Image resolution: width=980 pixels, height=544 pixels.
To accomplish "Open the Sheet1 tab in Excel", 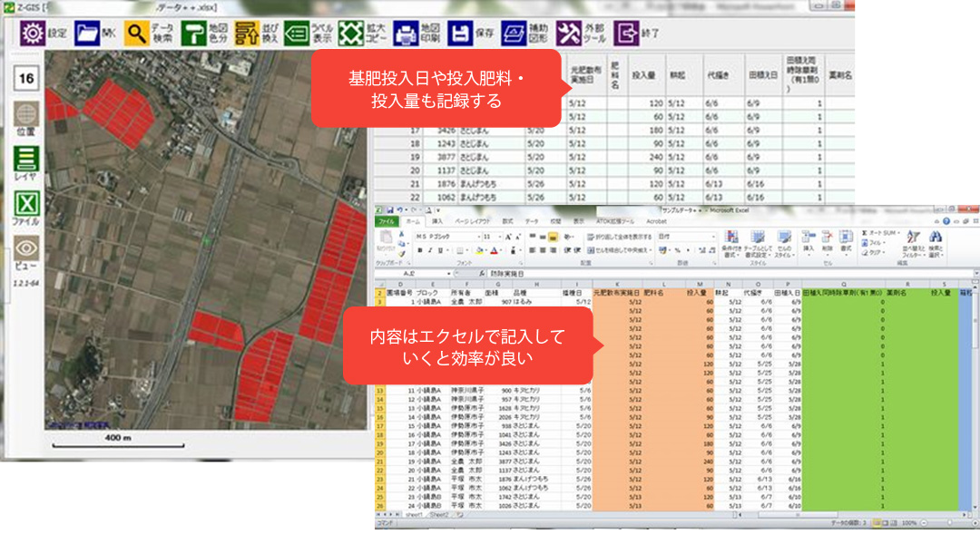I will (x=413, y=515).
